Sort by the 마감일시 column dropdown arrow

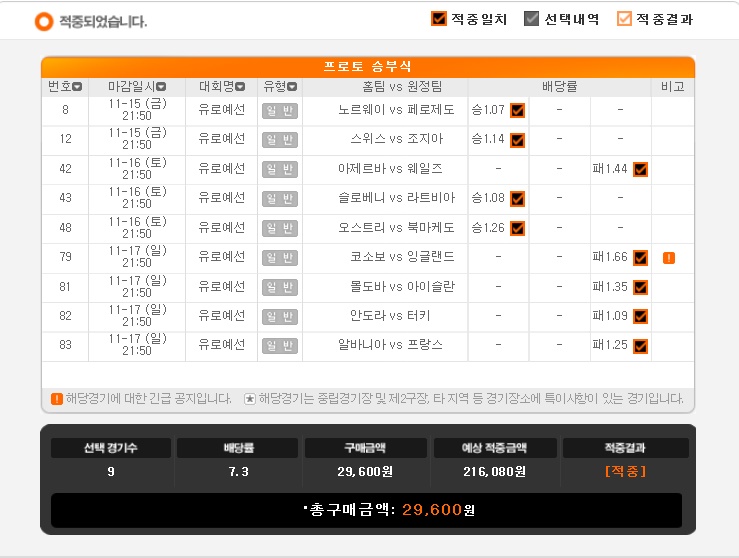click(161, 87)
